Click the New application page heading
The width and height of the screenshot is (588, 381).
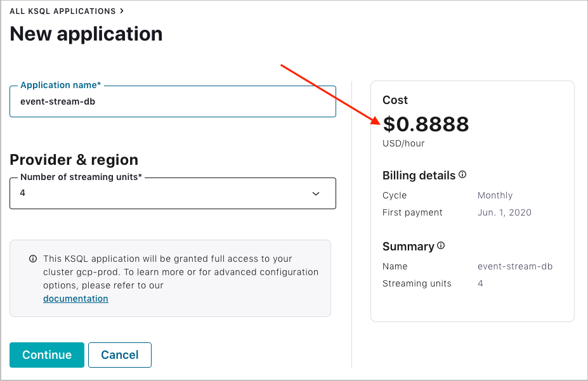click(x=86, y=34)
